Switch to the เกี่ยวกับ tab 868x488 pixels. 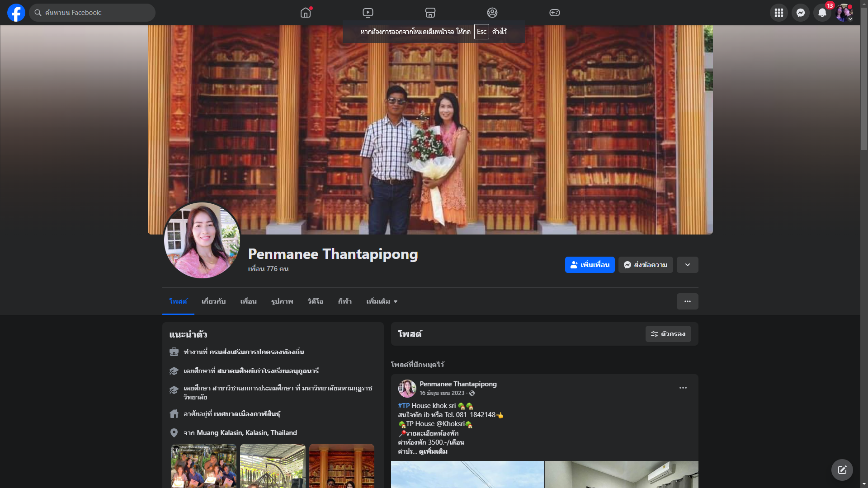(213, 301)
